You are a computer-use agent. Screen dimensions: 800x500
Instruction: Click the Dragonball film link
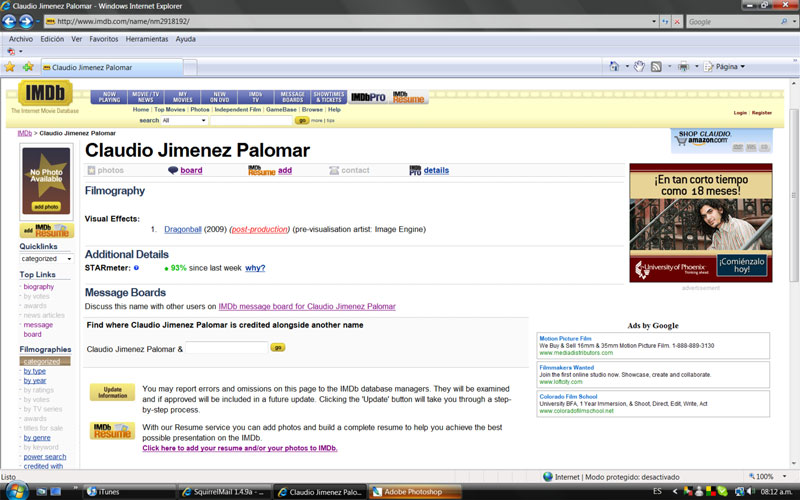tap(183, 230)
